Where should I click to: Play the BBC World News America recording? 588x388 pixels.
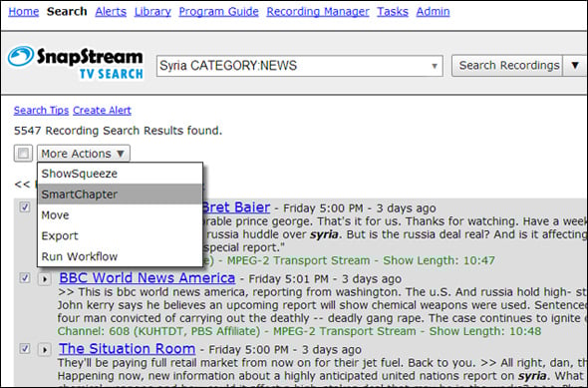45,279
